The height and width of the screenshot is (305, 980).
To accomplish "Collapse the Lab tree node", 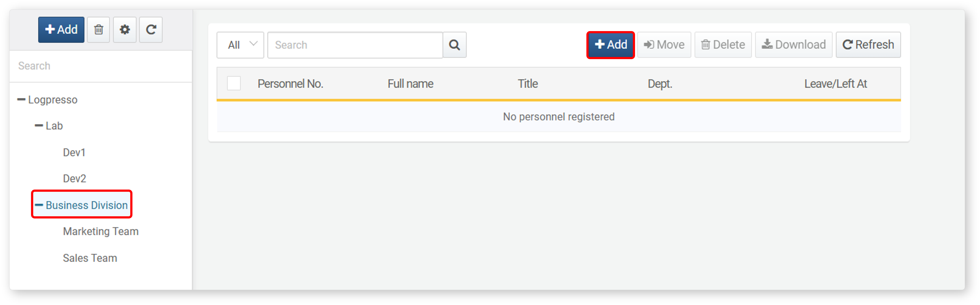I will [x=39, y=126].
